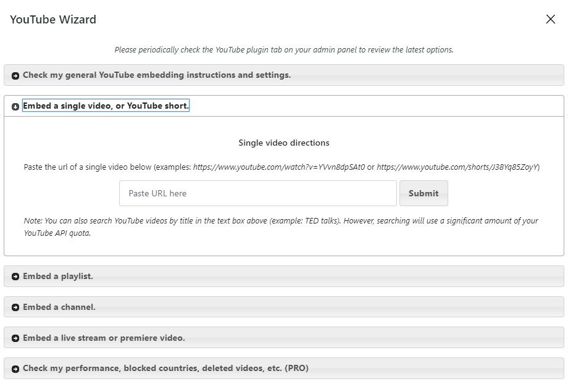Click the 'YouTube Wizard' title text
Viewport: 568px width, 392px height.
[x=53, y=19]
